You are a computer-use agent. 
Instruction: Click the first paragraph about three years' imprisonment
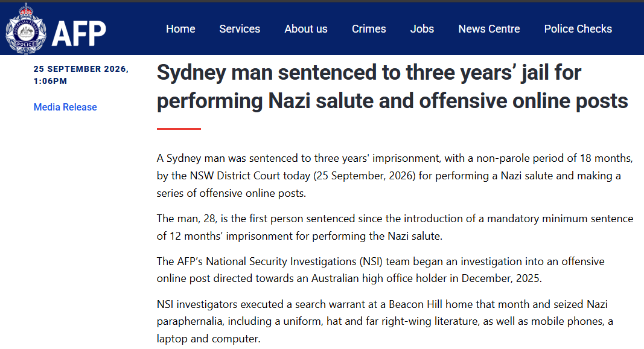click(x=395, y=176)
